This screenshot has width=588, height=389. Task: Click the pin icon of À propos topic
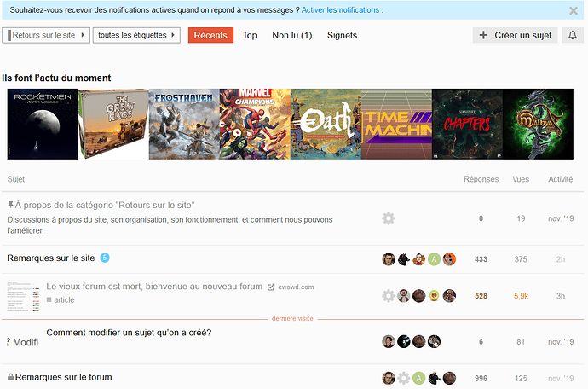10,205
